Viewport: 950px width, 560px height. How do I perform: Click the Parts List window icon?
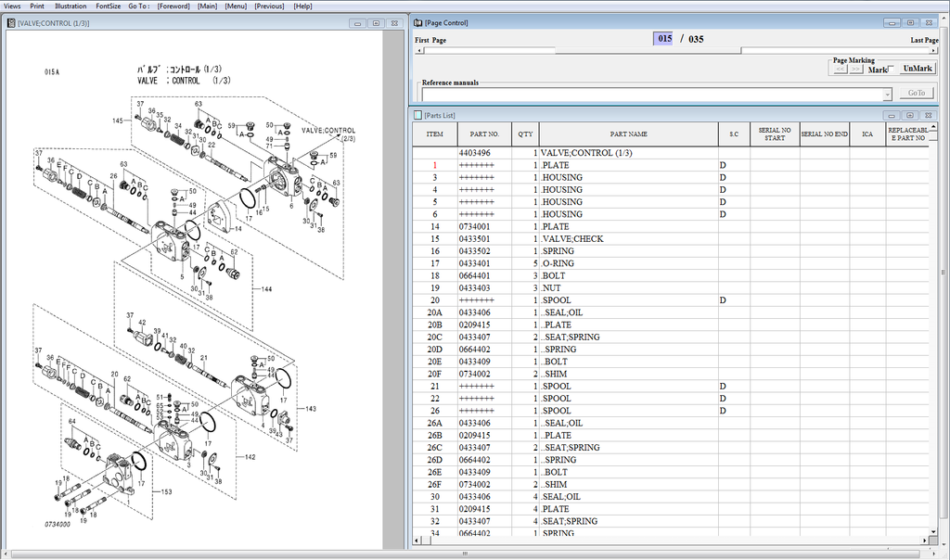[x=419, y=115]
